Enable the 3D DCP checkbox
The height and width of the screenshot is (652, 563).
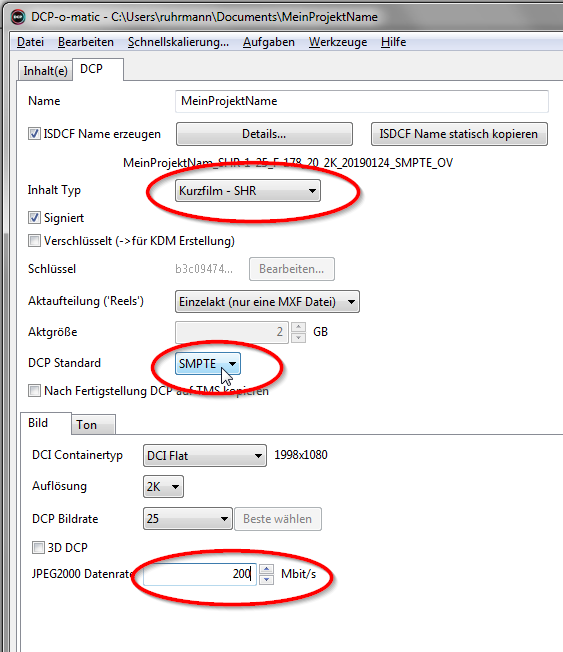(38, 548)
